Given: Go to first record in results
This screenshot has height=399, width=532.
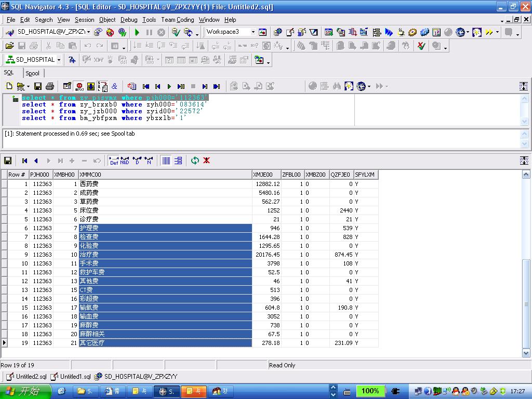Looking at the screenshot, I should (24, 161).
